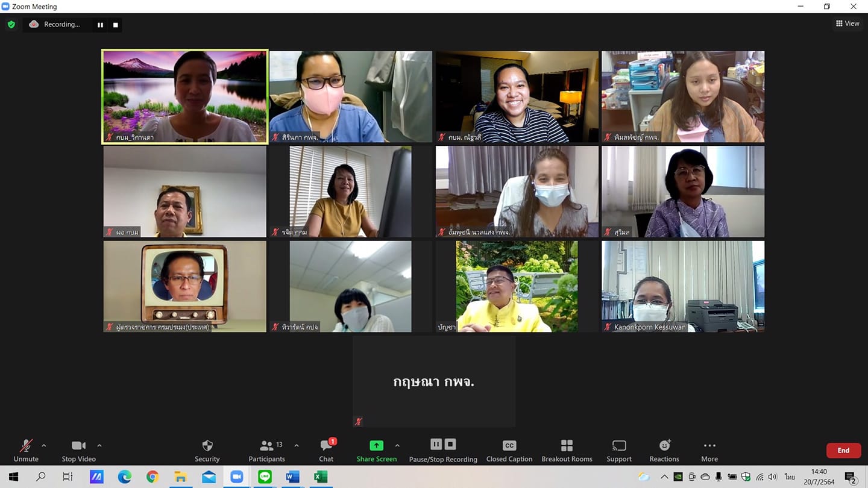Open the More menu
The width and height of the screenshot is (868, 488).
(x=709, y=450)
